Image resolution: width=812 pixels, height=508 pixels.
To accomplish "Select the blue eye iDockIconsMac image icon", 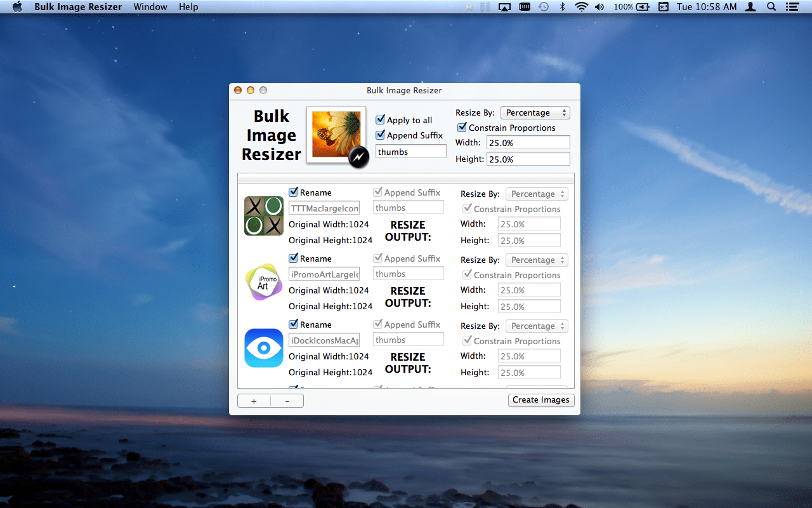I will 263,347.
